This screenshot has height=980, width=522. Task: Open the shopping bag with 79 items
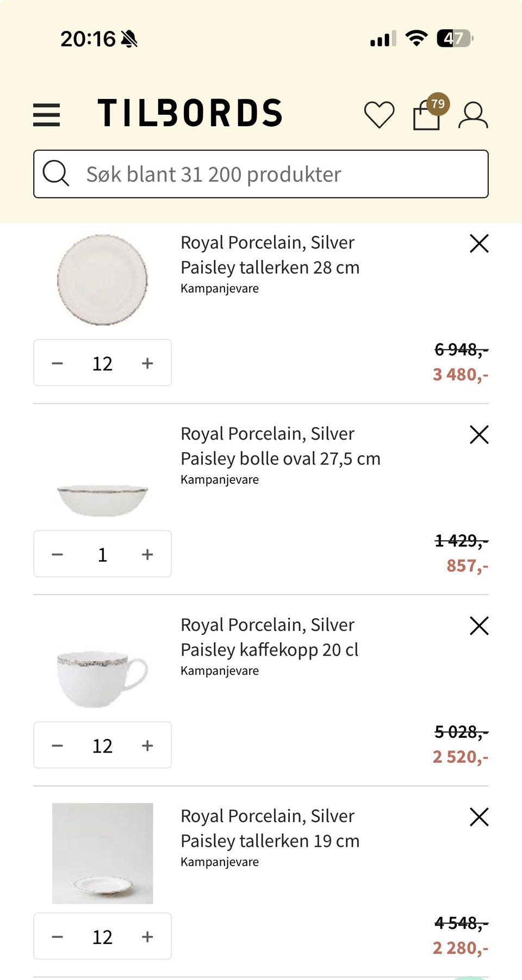427,115
